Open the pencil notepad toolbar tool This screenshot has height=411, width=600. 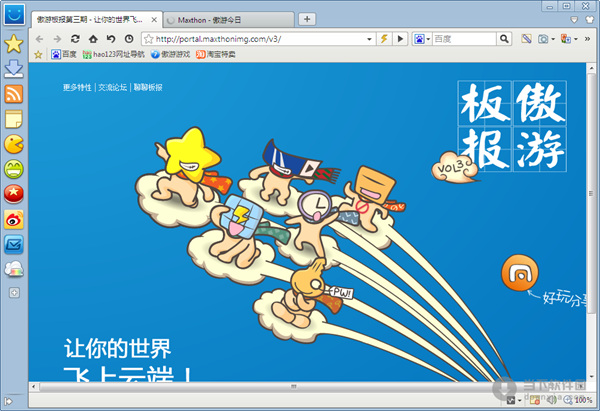click(x=526, y=39)
